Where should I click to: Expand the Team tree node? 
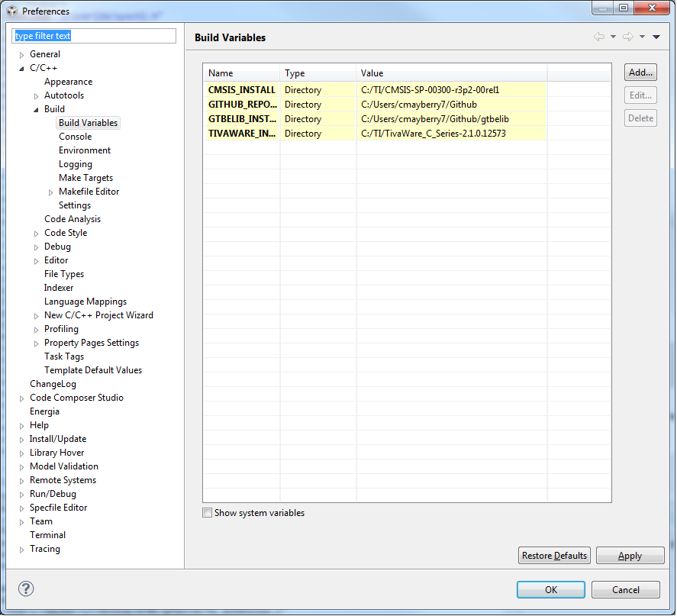tap(21, 522)
